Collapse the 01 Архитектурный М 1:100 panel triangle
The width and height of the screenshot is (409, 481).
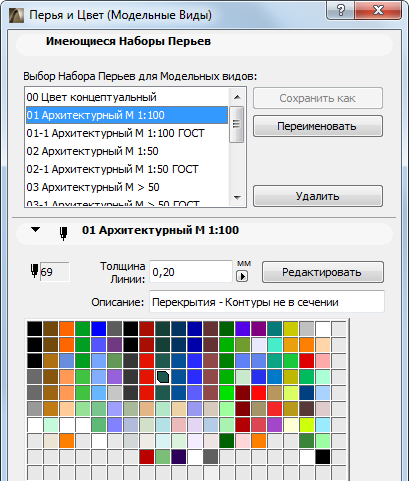coord(35,230)
